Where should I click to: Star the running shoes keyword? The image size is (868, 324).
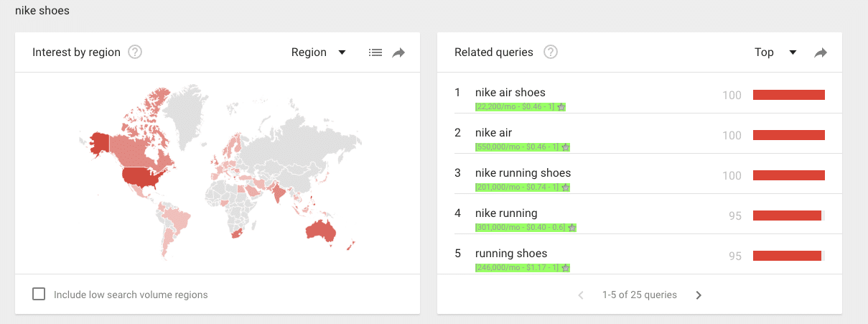566,268
